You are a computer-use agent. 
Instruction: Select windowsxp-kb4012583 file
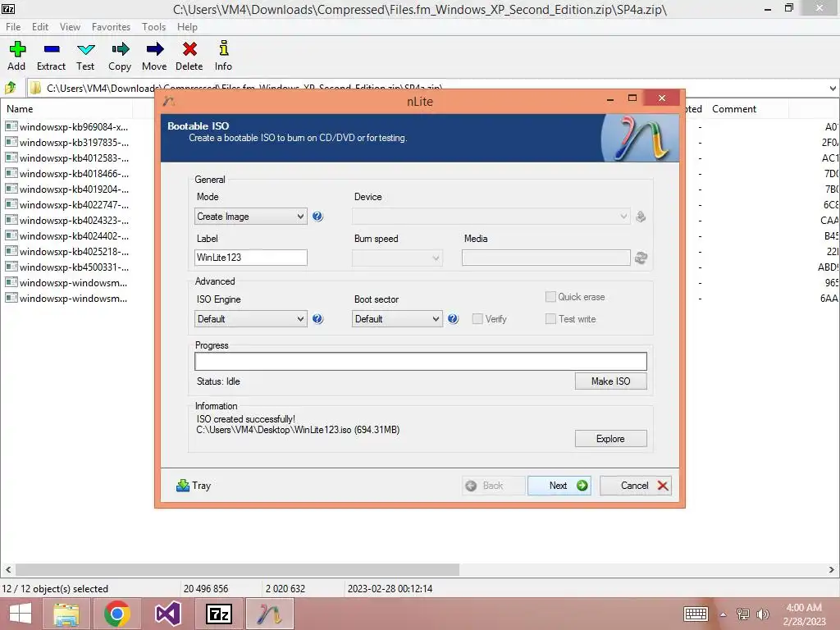67,158
